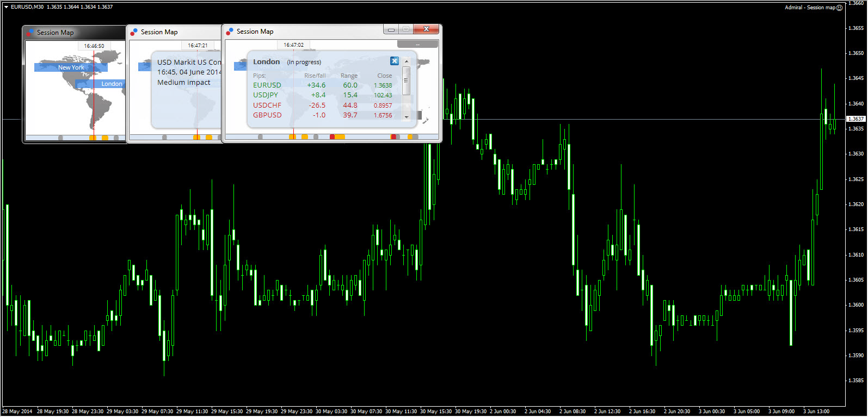
Task: Select London session bar in left map
Action: tap(100, 84)
